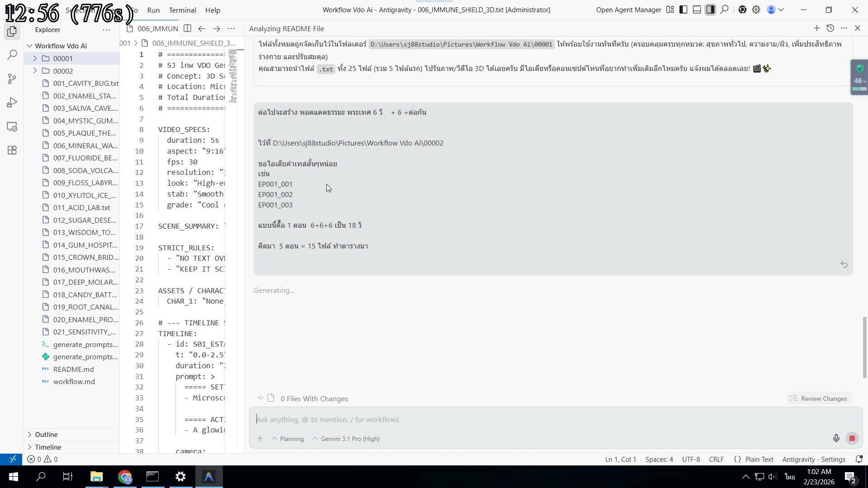Open Run and Debug view icon
The height and width of the screenshot is (488, 868).
tap(12, 103)
